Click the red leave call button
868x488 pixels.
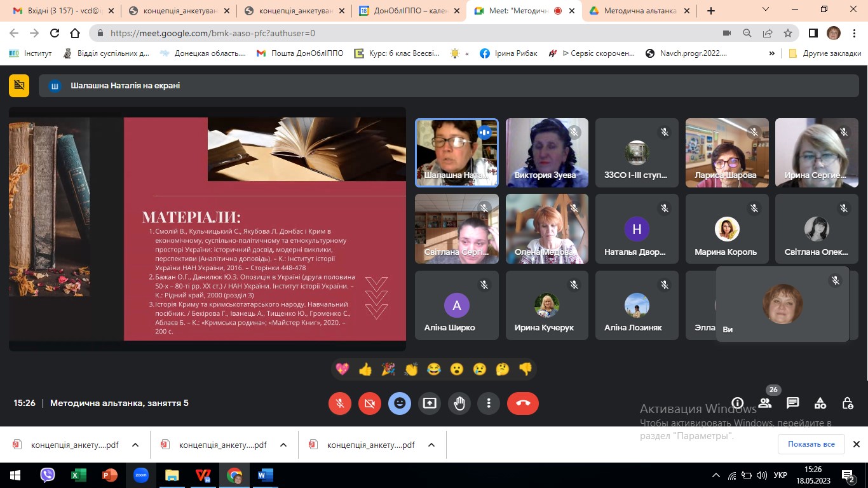pos(523,403)
